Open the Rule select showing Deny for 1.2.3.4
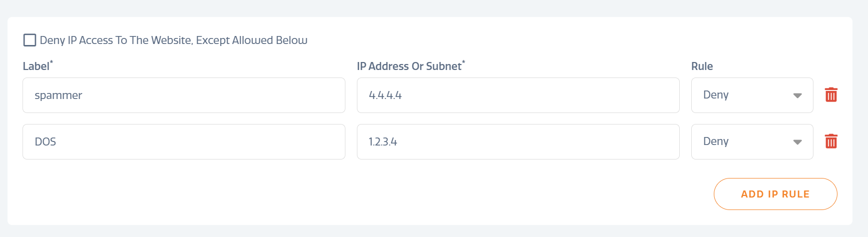 [x=752, y=141]
